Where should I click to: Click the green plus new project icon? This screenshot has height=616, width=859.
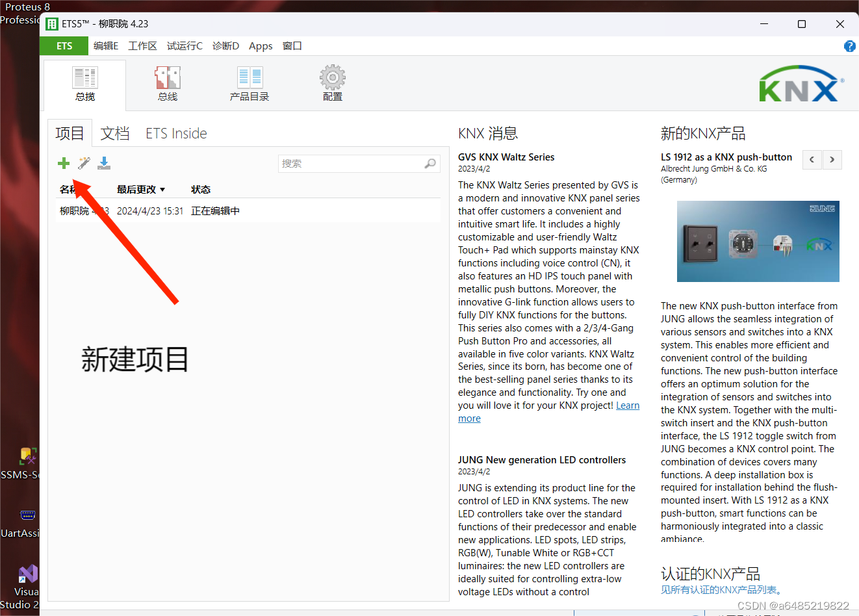[x=64, y=163]
